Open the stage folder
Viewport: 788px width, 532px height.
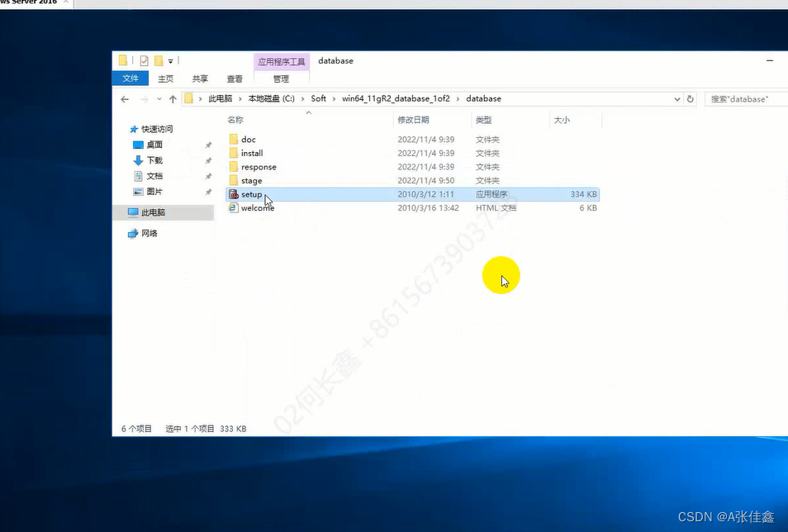pyautogui.click(x=250, y=180)
